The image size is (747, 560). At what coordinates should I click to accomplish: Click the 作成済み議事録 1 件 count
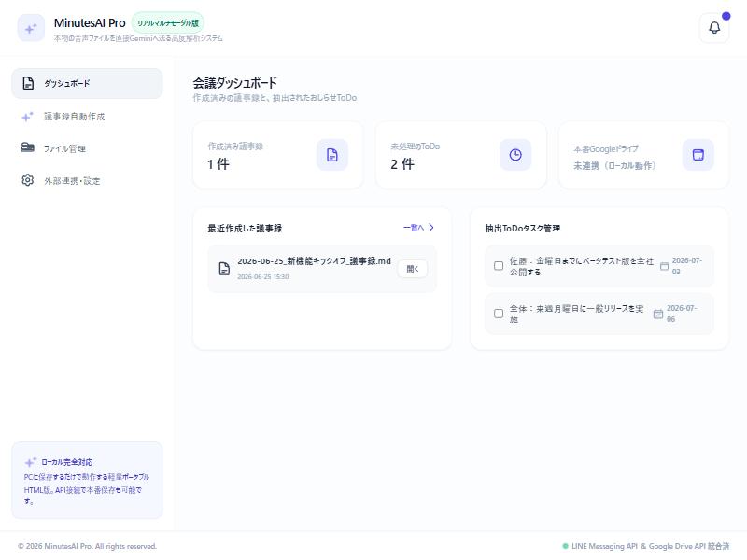click(218, 164)
